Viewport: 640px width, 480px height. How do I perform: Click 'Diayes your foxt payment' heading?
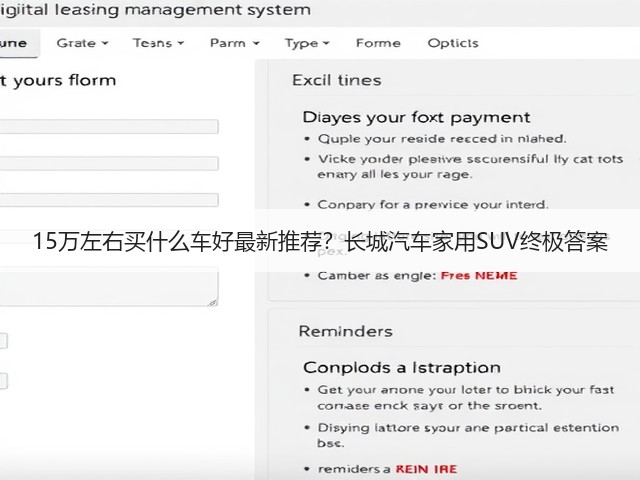point(416,118)
